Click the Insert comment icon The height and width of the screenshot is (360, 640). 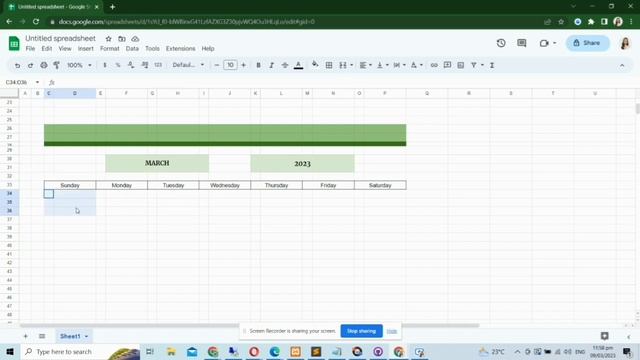[x=447, y=65]
